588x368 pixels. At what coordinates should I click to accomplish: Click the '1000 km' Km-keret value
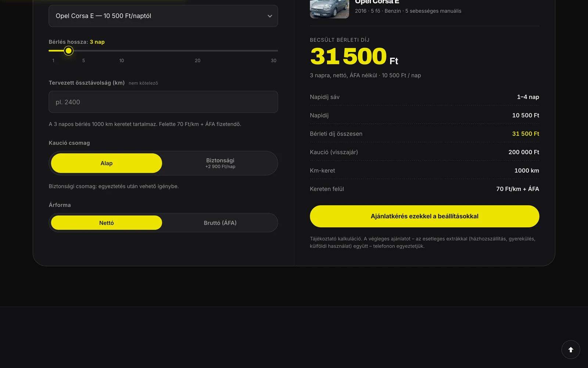tap(527, 171)
